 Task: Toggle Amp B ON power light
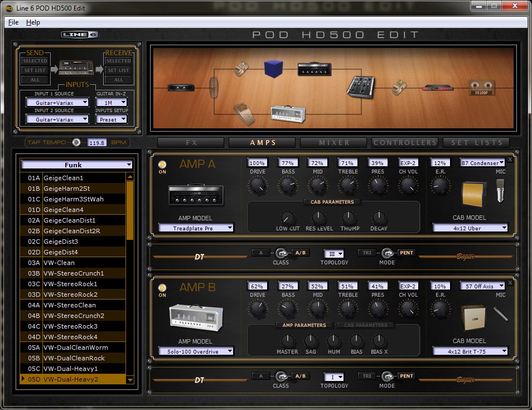[162, 288]
